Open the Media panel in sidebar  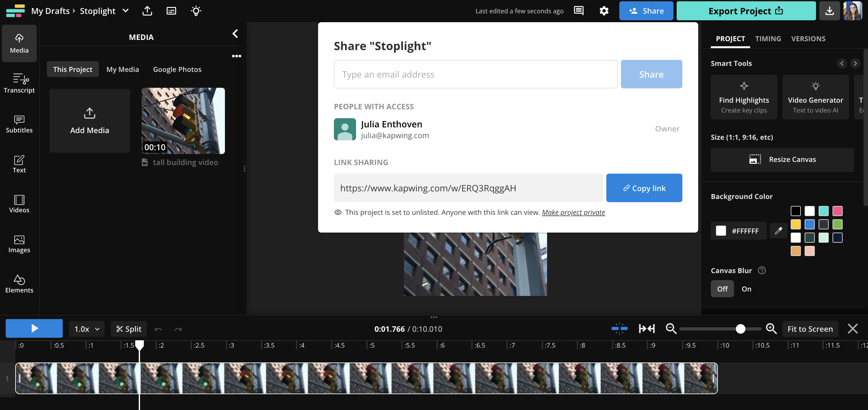click(19, 43)
